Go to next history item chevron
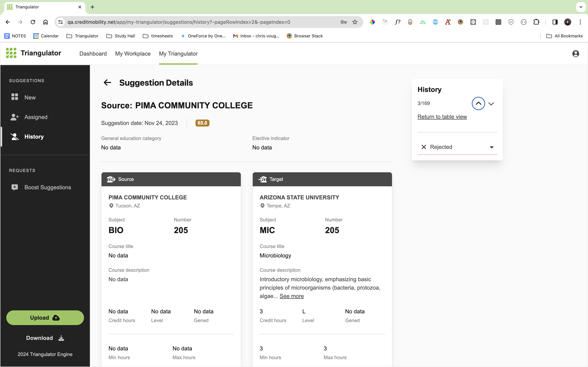588x367 pixels. coord(491,104)
